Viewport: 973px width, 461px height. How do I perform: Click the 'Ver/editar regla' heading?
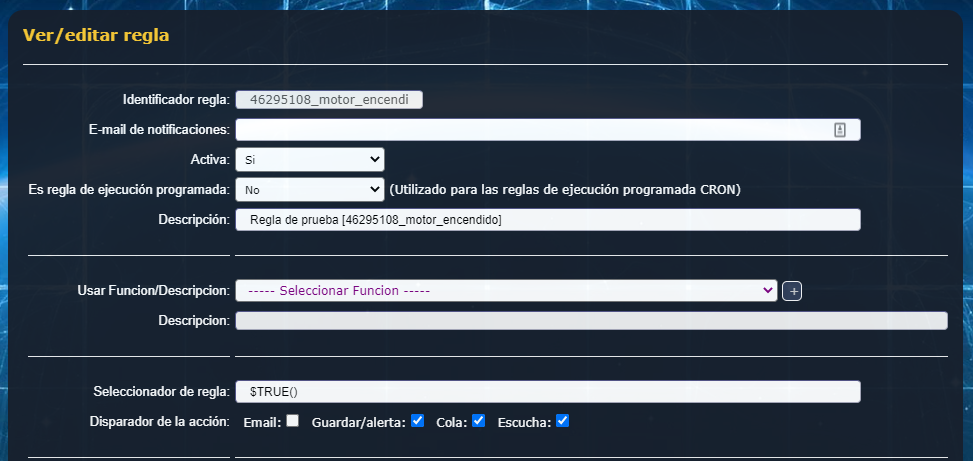click(x=96, y=36)
